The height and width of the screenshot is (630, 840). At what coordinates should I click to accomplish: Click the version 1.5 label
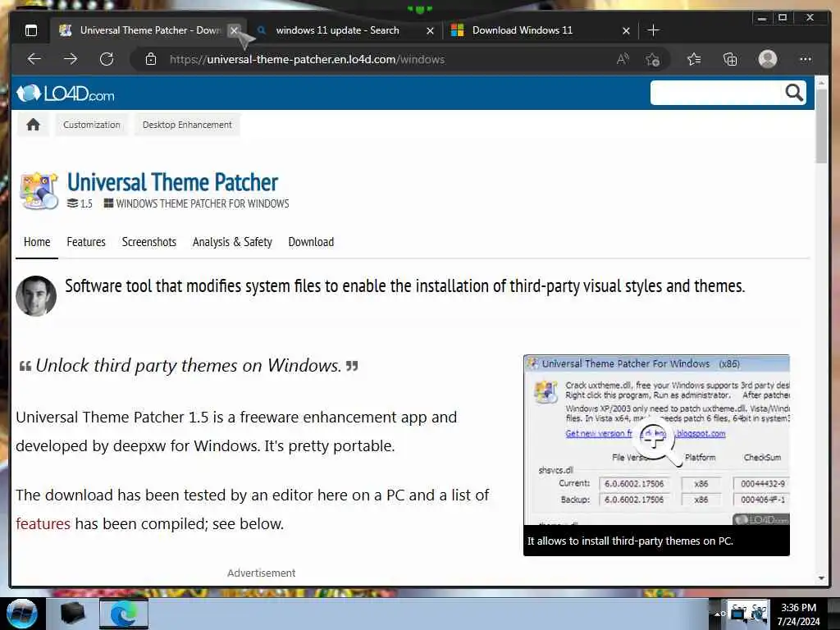[x=80, y=203]
